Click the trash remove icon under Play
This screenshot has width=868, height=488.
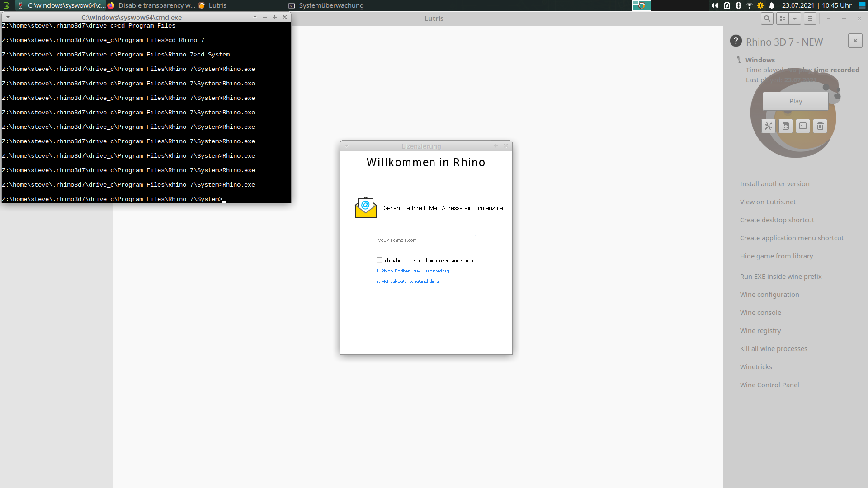point(820,126)
